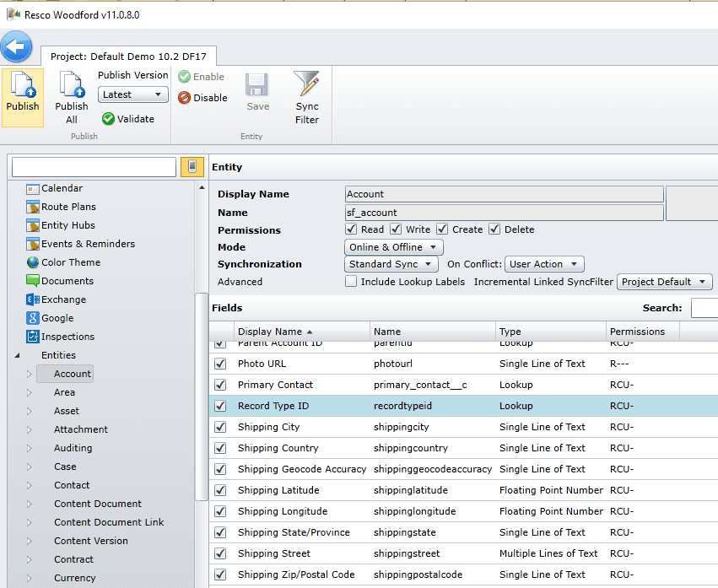Toggle the Write permission checkbox
Screen dimensions: 718x588
point(396,229)
